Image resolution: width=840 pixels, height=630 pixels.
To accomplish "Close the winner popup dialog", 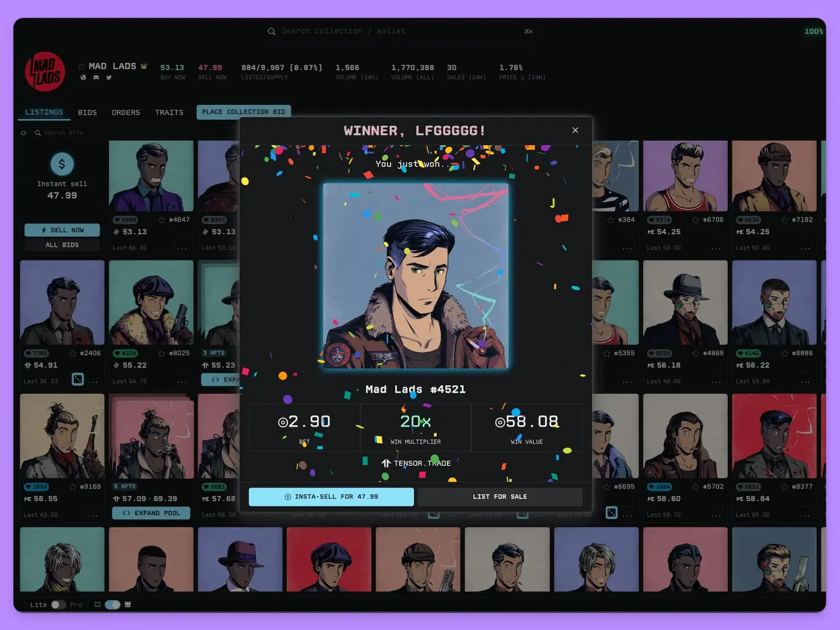I will coord(576,130).
